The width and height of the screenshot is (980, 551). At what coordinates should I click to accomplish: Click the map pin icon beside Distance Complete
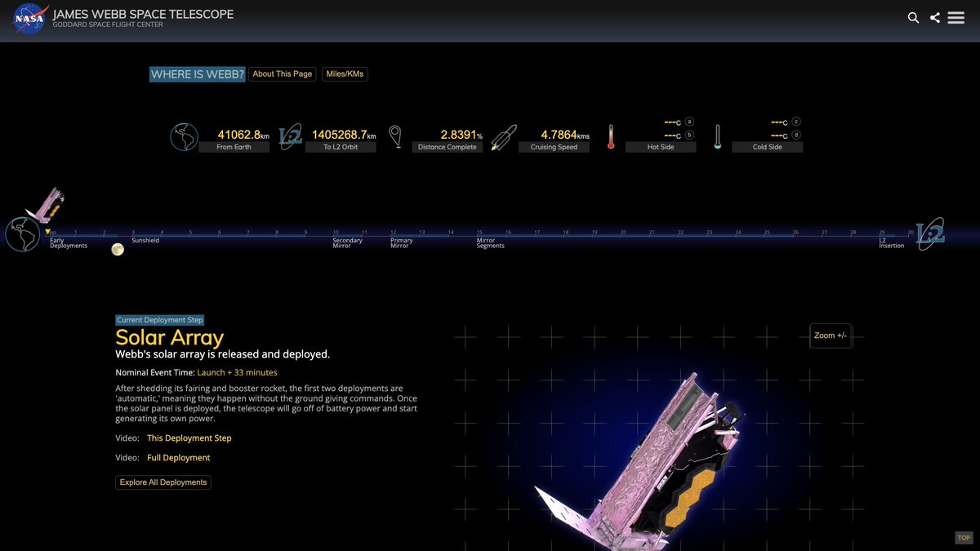395,136
